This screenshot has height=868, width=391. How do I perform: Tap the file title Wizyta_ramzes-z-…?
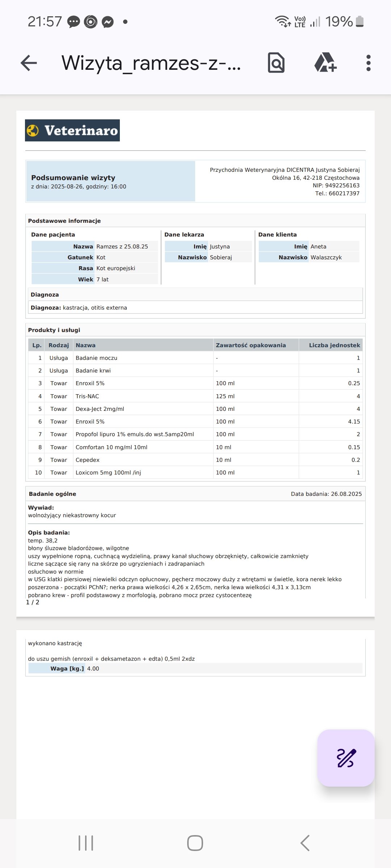[x=151, y=63]
